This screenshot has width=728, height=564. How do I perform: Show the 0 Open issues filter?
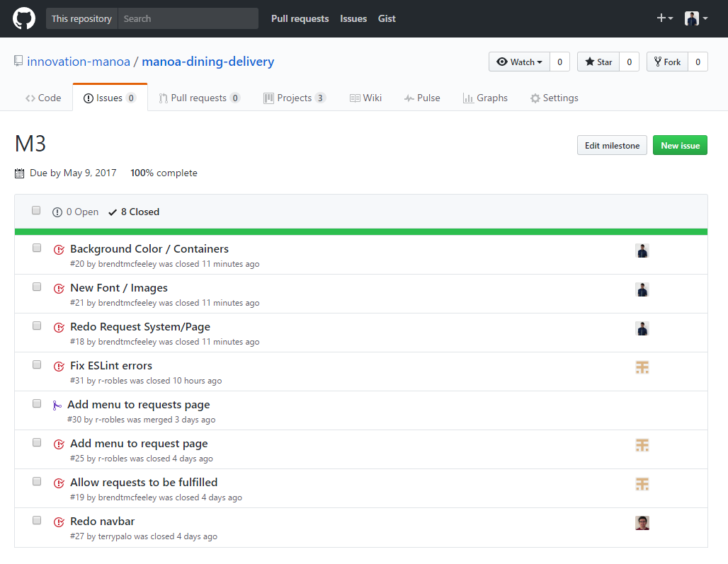pyautogui.click(x=76, y=212)
